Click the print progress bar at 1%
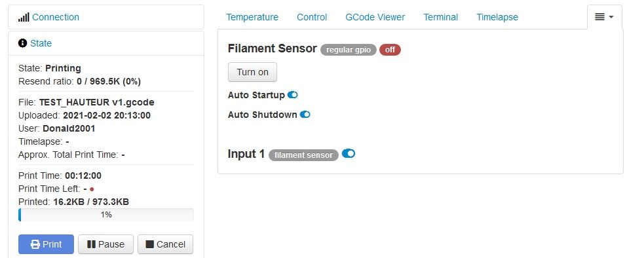This screenshot has width=644, height=258. pyautogui.click(x=106, y=215)
